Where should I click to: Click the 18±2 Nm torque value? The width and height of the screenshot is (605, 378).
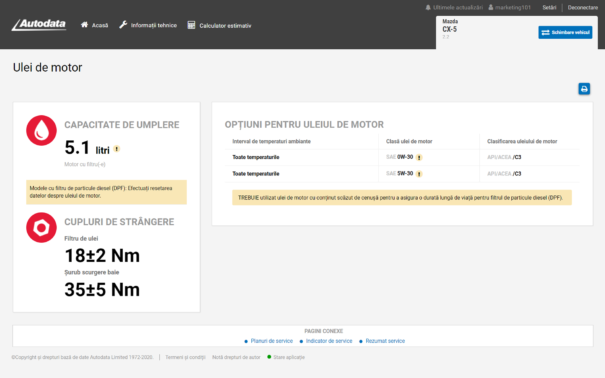point(102,256)
